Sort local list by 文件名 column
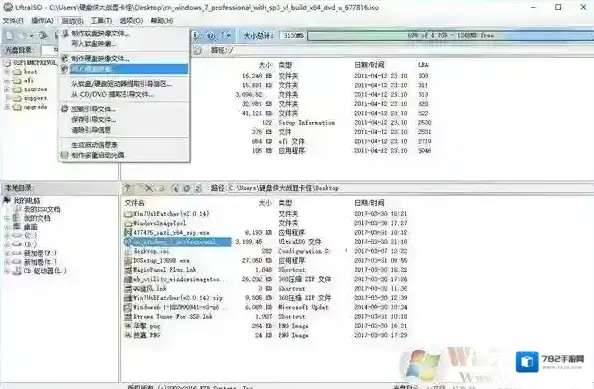This screenshot has width=594, height=389. coord(134,203)
